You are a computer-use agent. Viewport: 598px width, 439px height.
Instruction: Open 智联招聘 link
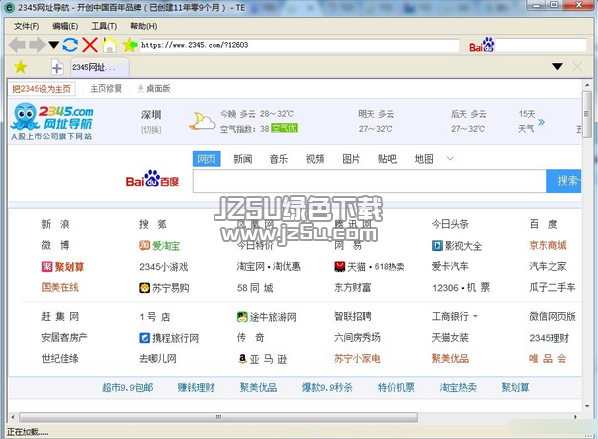tap(353, 317)
